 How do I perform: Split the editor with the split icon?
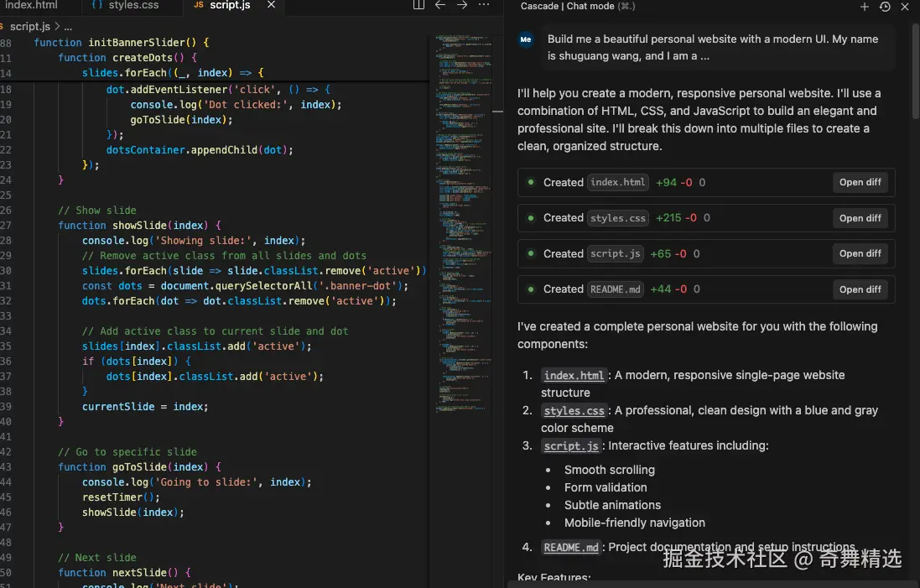pos(418,5)
